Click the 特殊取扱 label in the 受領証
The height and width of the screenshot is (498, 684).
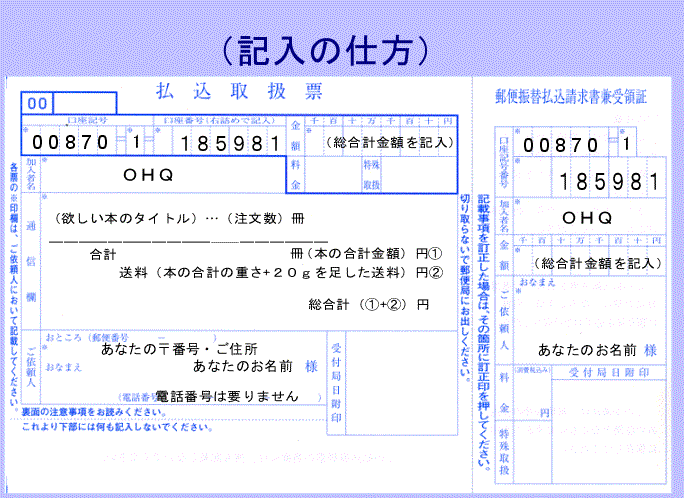point(504,451)
